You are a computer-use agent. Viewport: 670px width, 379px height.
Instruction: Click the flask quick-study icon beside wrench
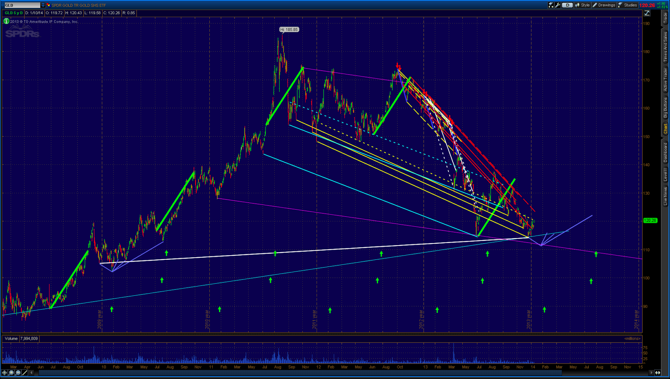point(551,5)
